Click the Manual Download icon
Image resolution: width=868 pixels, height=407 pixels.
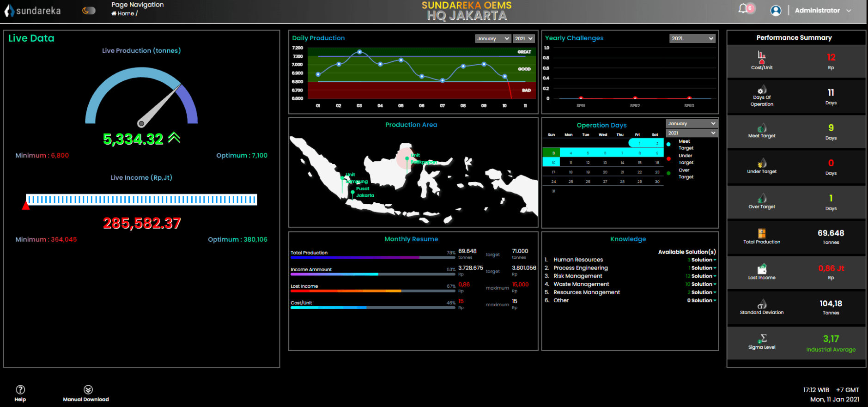(88, 389)
